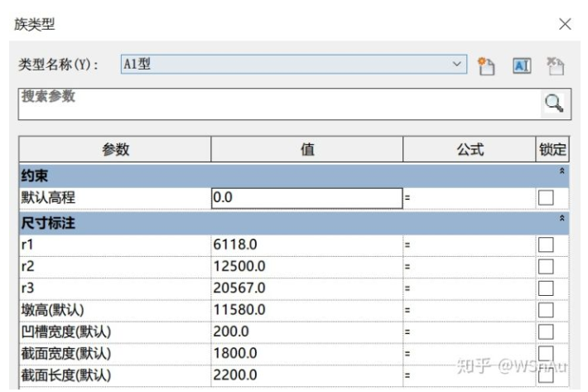Screen dimensions: 588x392
Task: Click the 截面宽度(默认) value 1800.0
Action: coord(306,353)
